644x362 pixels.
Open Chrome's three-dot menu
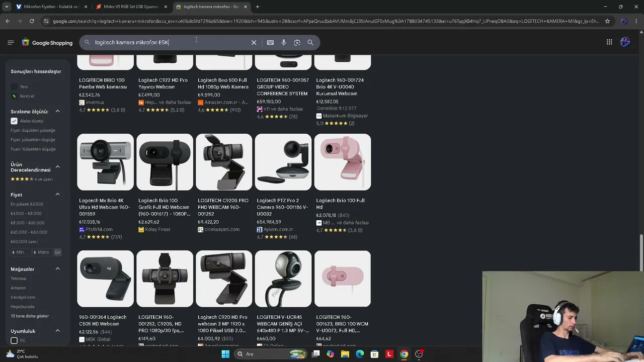click(637, 21)
